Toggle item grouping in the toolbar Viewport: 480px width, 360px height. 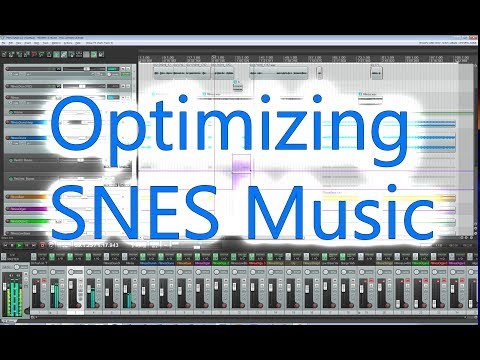pos(64,54)
